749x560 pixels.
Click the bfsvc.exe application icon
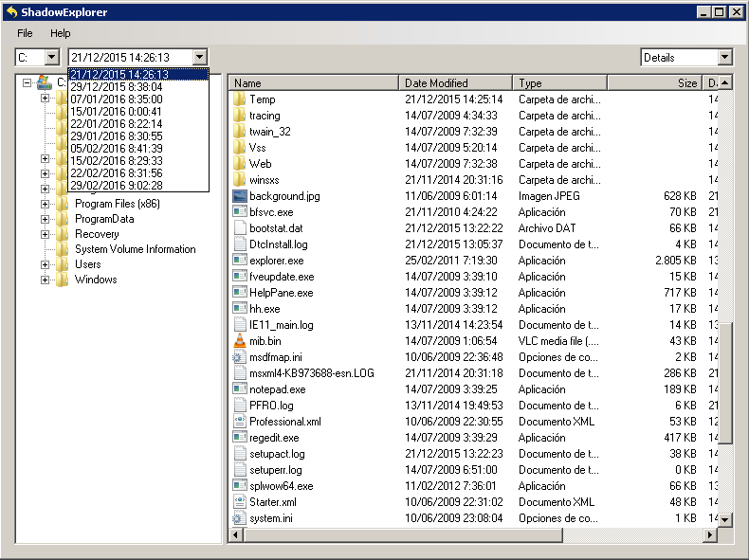point(239,212)
